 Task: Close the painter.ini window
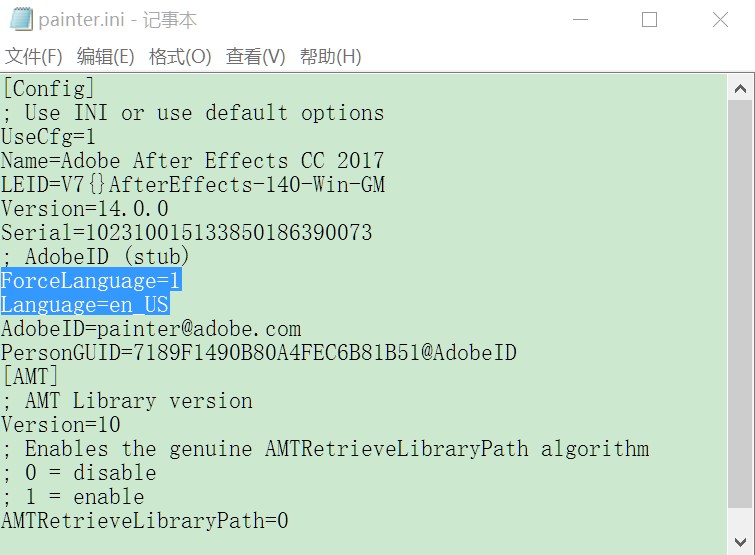(x=720, y=20)
